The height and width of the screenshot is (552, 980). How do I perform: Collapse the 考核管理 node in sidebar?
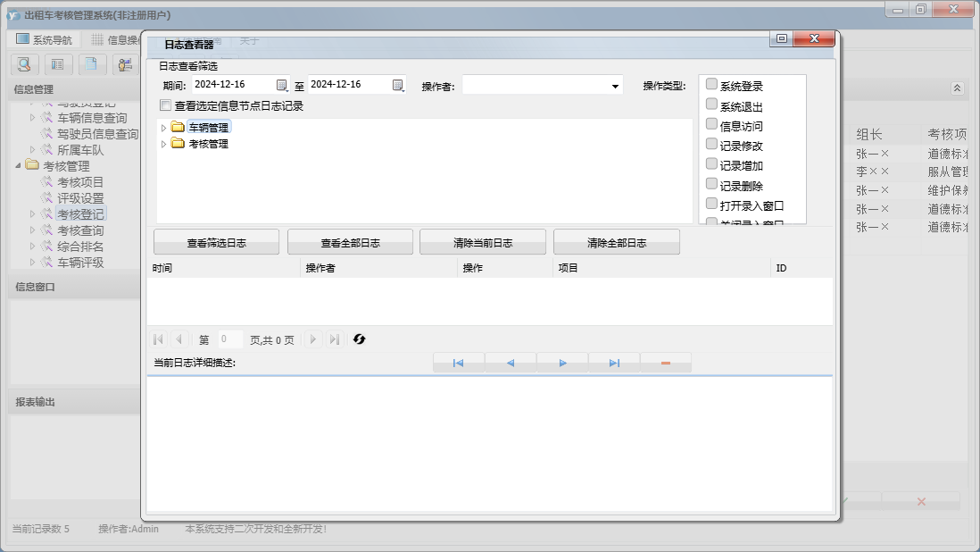click(18, 165)
